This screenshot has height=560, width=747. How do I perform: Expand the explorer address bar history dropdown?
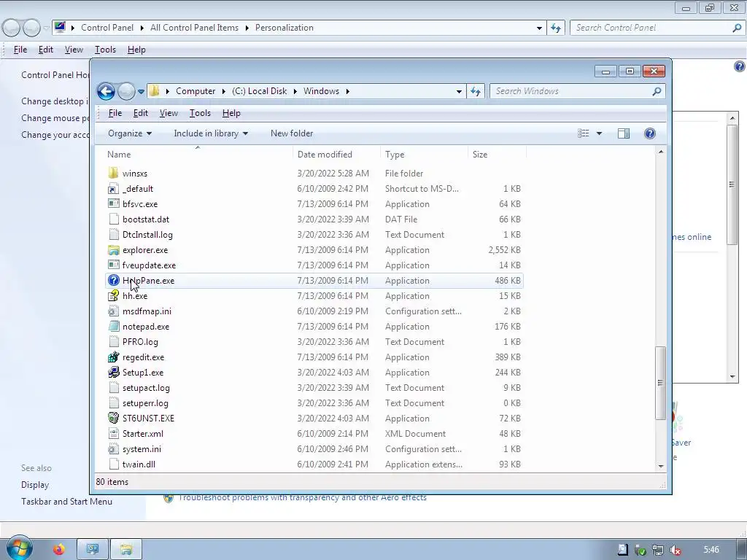459,91
